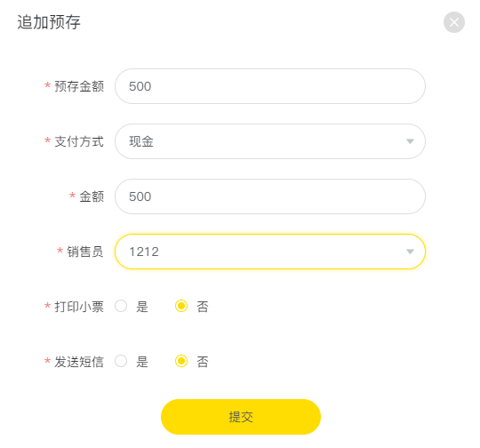Select 是 radio for 打印小票
Screen dimensions: 480x448
(121, 306)
